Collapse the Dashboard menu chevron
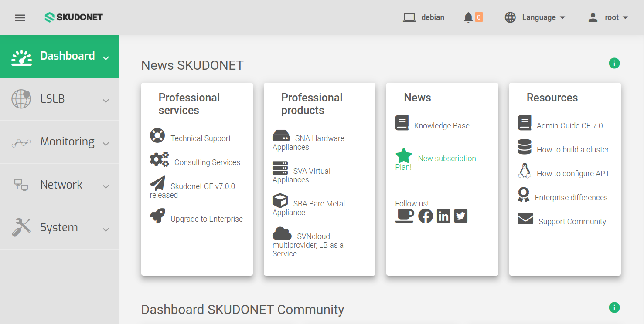The width and height of the screenshot is (644, 324). point(106,58)
